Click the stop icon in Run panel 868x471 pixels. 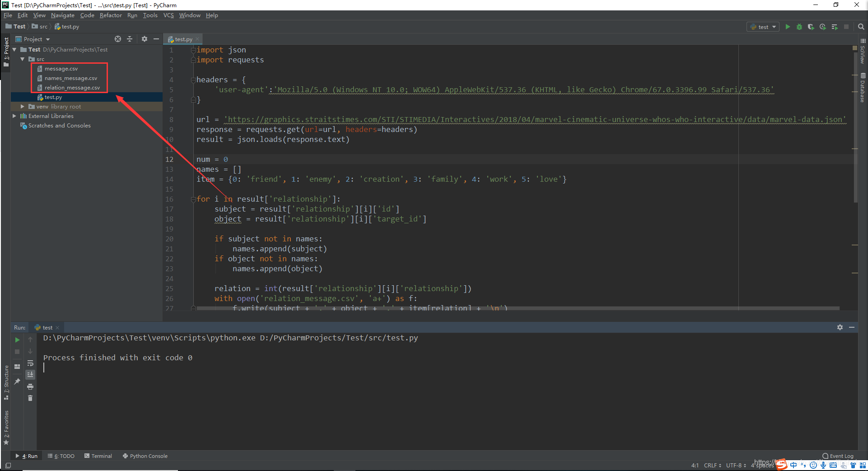tap(17, 351)
